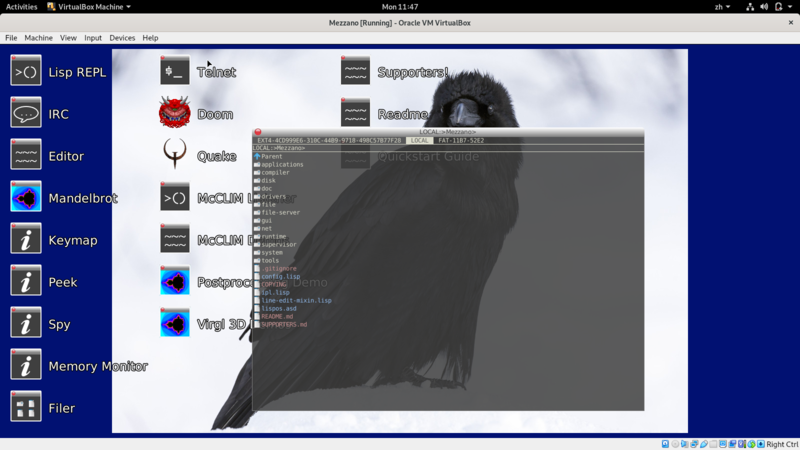Screen dimensions: 800x450
Task: Launch the Filer desktop icon
Action: click(26, 407)
